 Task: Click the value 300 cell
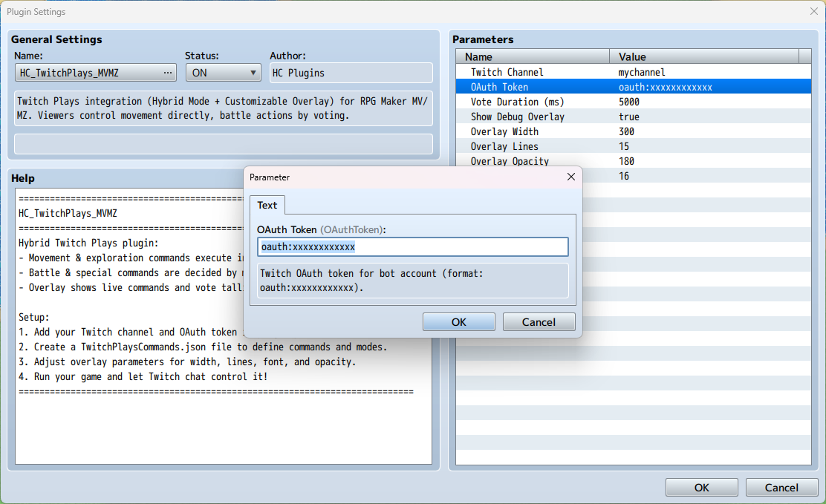626,131
